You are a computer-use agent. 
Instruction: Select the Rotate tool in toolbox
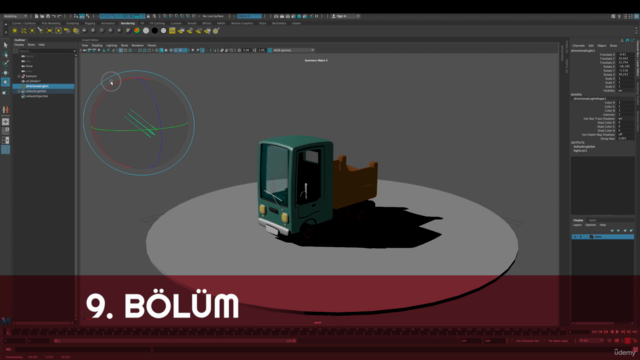pyautogui.click(x=5, y=82)
